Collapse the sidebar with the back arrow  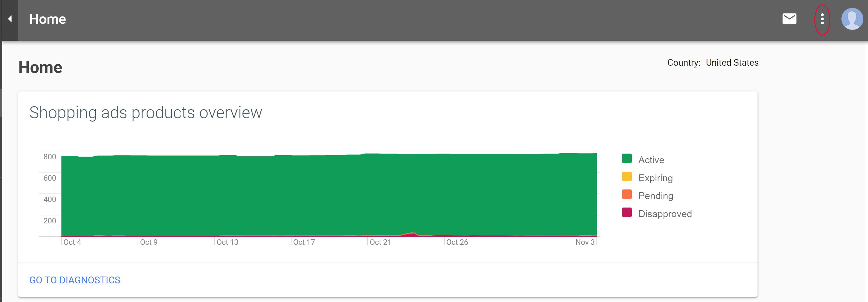point(10,19)
